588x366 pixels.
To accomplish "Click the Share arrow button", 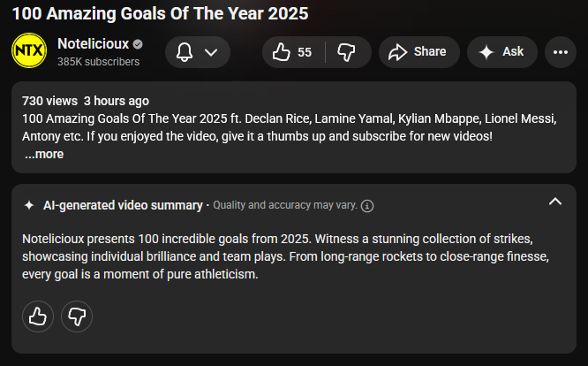I will pyautogui.click(x=418, y=52).
